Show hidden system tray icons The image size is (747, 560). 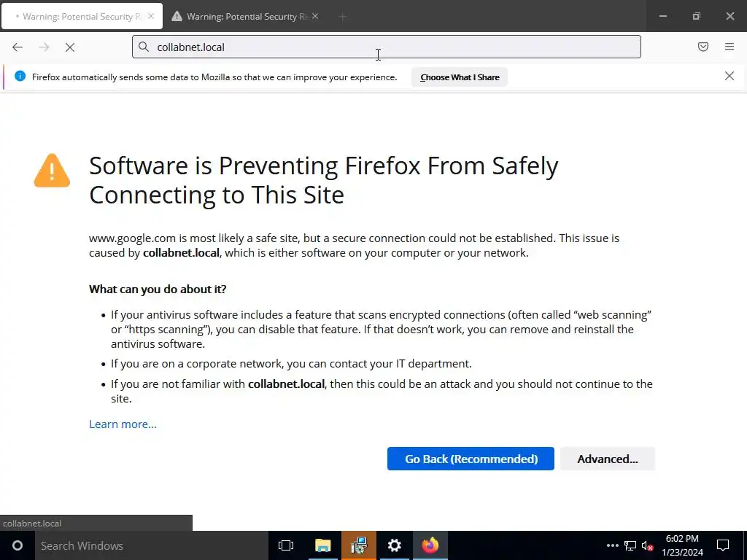pos(612,545)
